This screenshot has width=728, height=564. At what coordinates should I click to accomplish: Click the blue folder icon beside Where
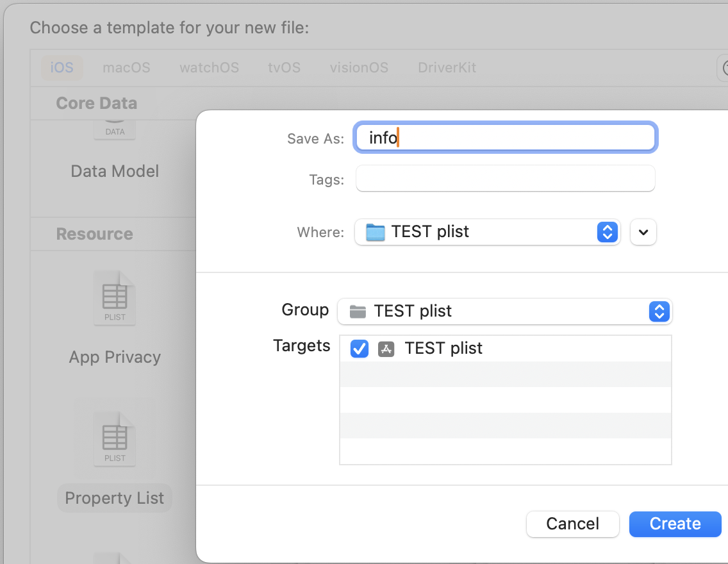pyautogui.click(x=375, y=232)
